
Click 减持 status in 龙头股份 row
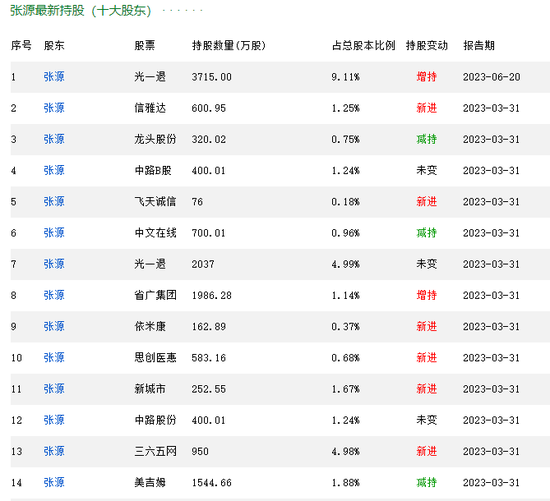click(427, 139)
